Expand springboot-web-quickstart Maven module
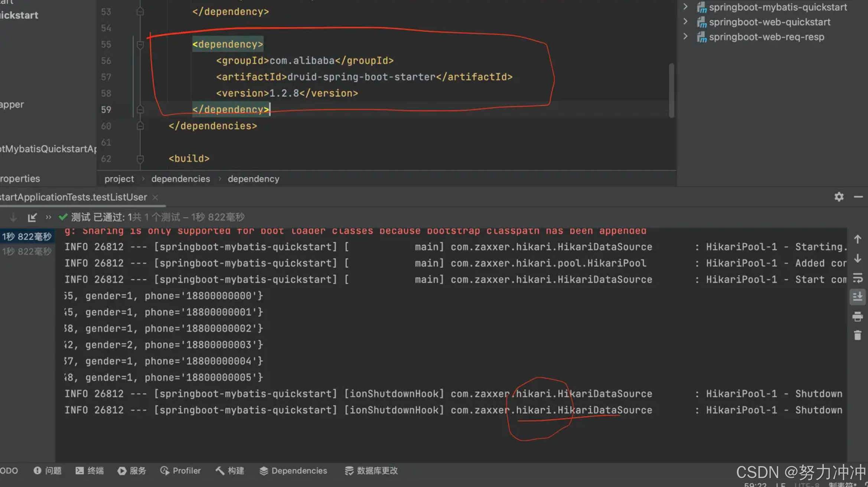The height and width of the screenshot is (487, 868). pyautogui.click(x=685, y=22)
